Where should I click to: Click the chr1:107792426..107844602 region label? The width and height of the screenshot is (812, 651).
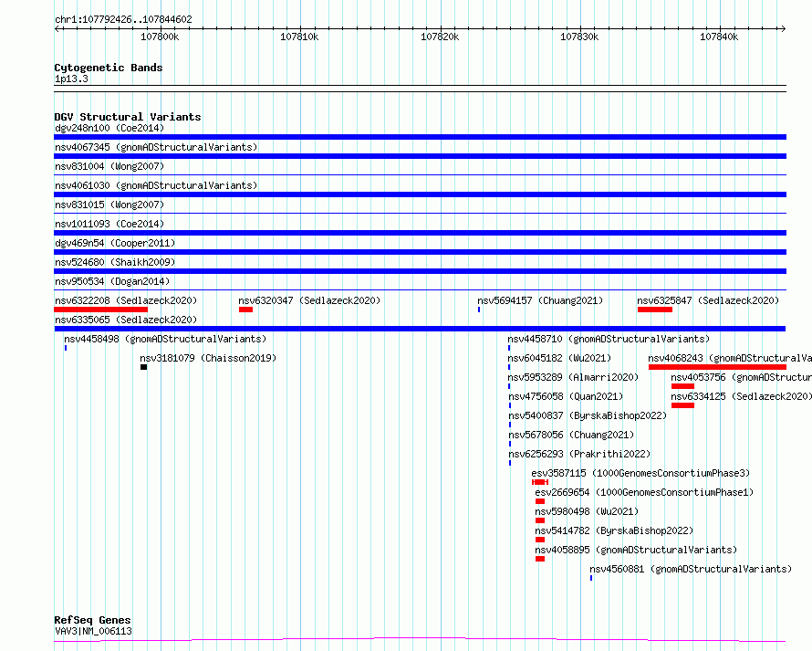coord(123,19)
